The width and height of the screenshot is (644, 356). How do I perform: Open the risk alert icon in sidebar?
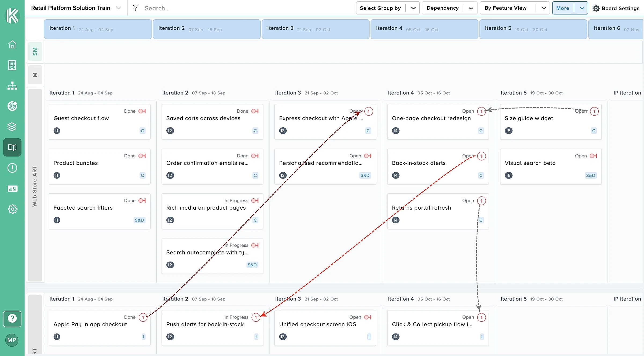(x=12, y=168)
